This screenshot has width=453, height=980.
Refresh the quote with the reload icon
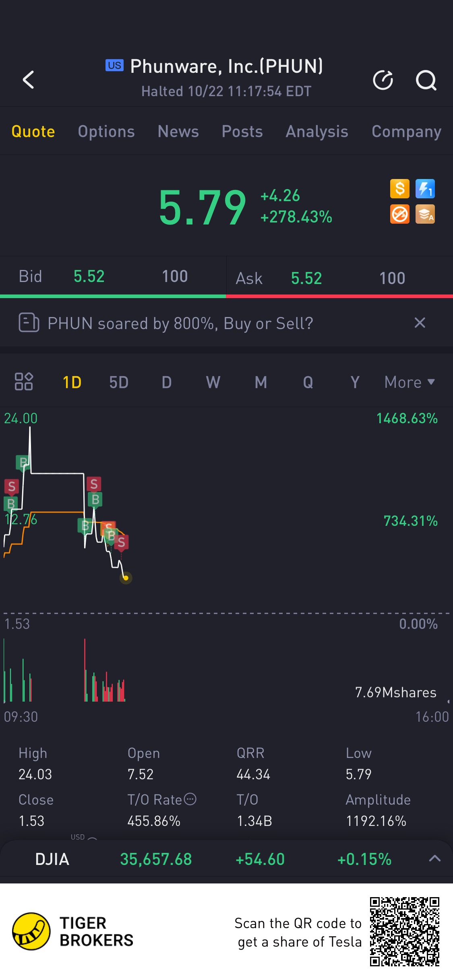point(383,80)
